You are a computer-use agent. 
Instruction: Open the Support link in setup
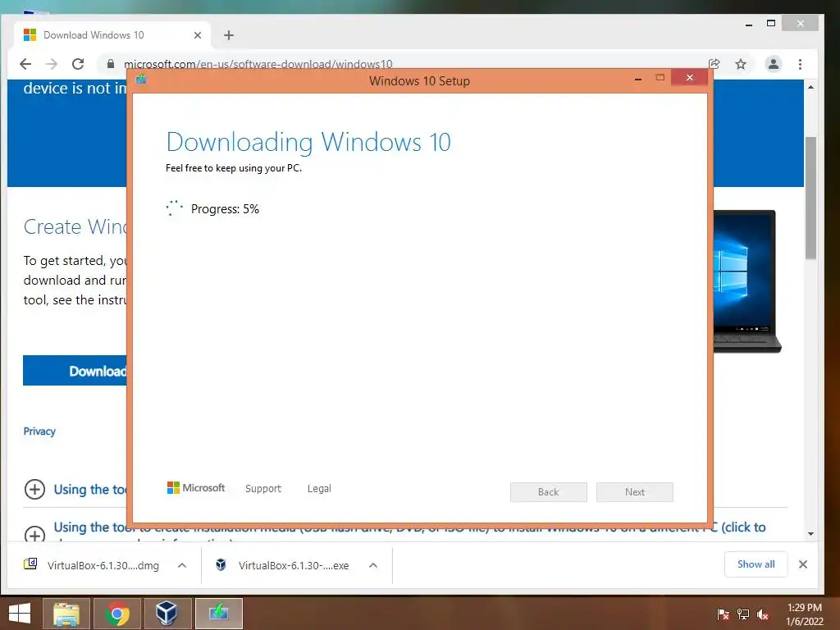263,489
